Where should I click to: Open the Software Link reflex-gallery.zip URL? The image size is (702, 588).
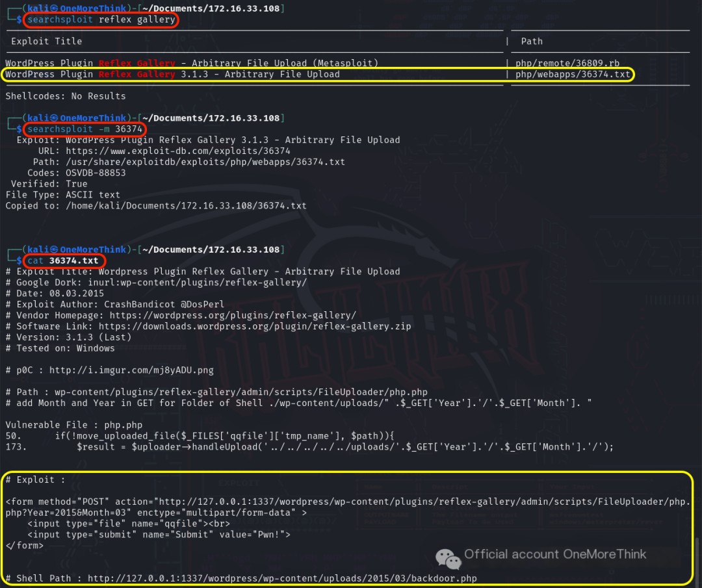pos(255,326)
